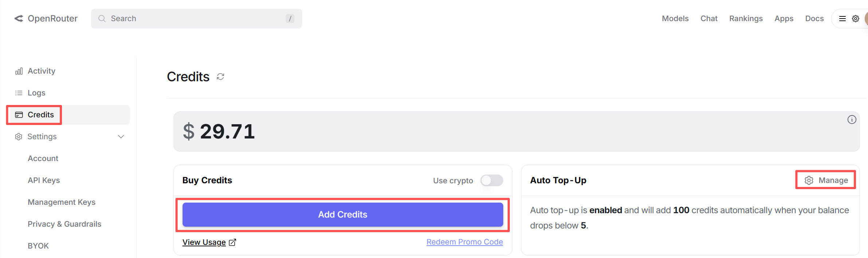This screenshot has width=868, height=258.
Task: Select the Activity bar-chart icon in sidebar
Action: (18, 71)
